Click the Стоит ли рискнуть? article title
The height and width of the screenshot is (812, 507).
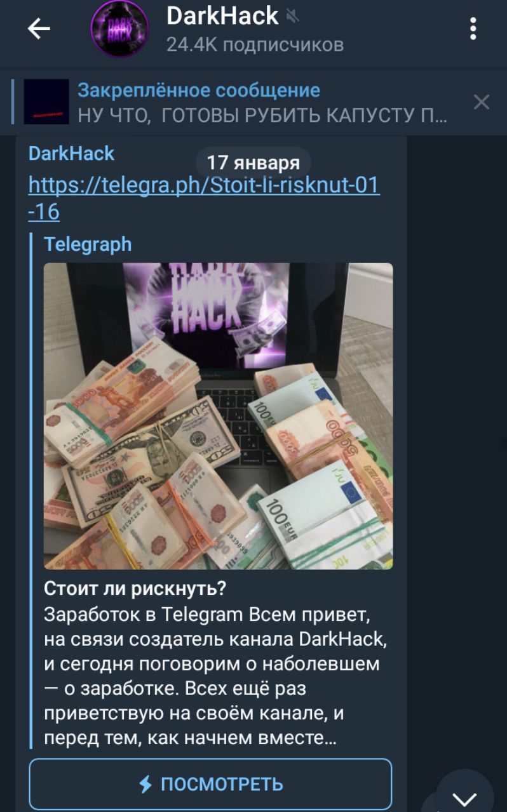[x=135, y=589]
